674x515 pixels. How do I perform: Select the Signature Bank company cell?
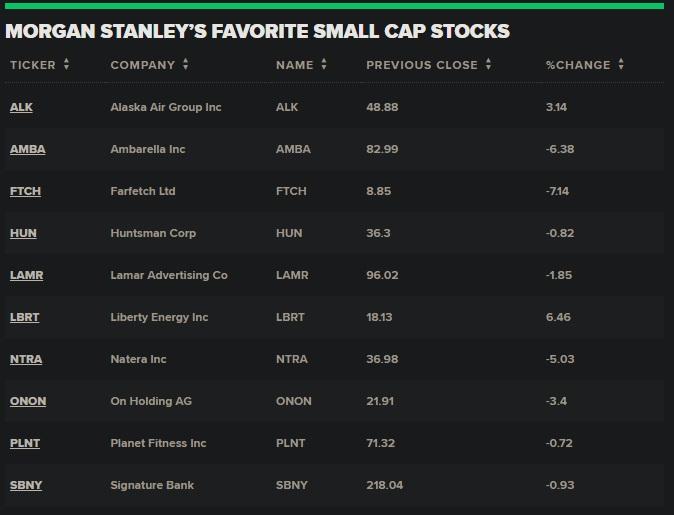pyautogui.click(x=152, y=485)
